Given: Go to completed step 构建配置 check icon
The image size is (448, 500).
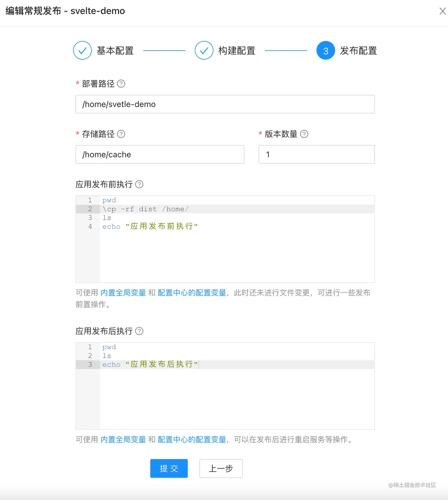Looking at the screenshot, I should click(204, 50).
